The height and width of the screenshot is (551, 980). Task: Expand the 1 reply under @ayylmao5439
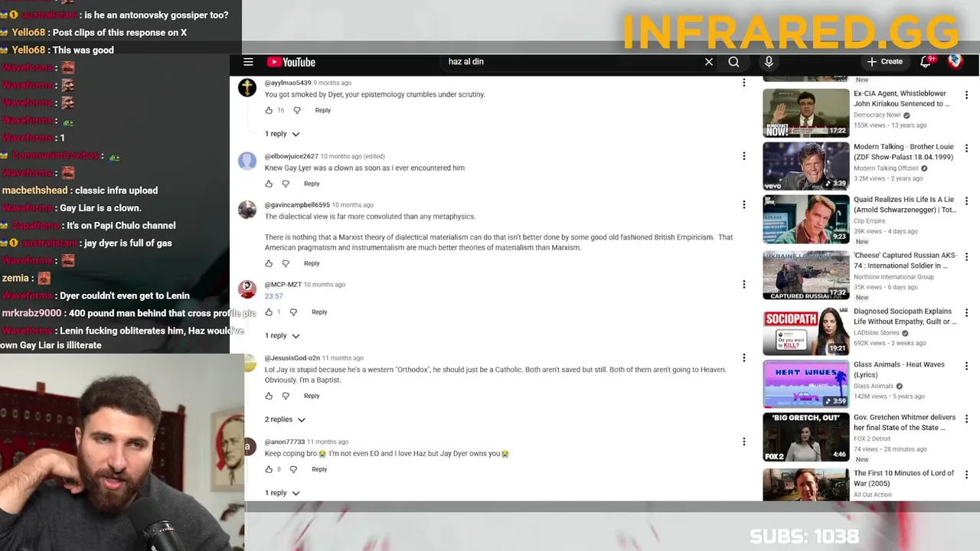pyautogui.click(x=283, y=134)
